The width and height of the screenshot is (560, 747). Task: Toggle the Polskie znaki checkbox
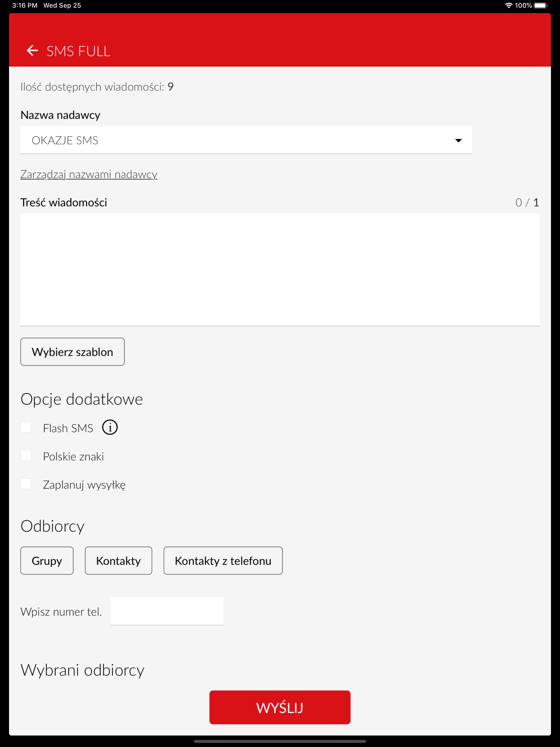(26, 456)
